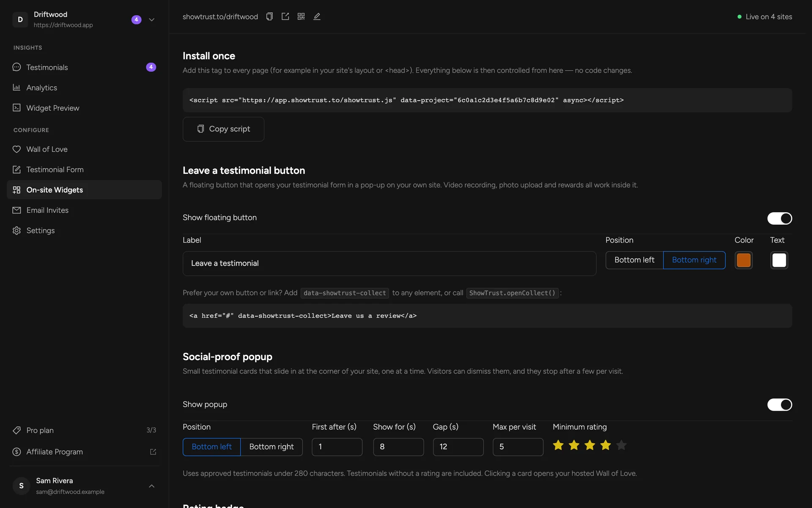Click the Analytics bar chart icon
This screenshot has height=508, width=812.
16,88
